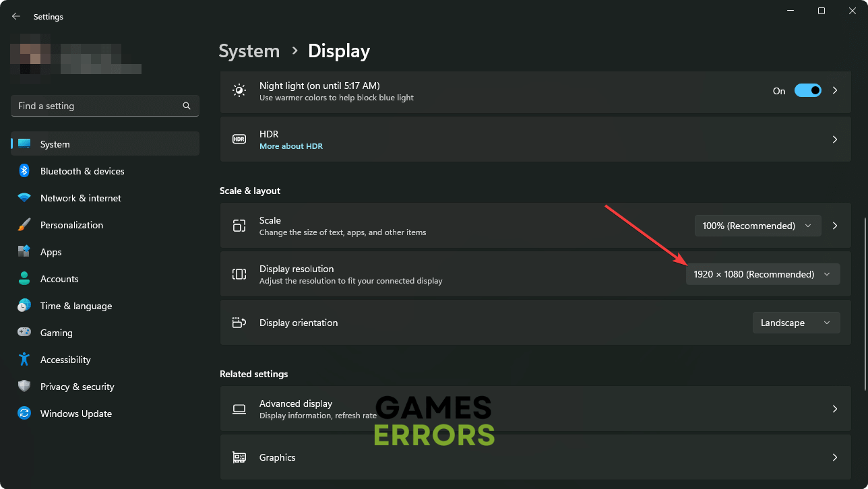Go to System in the breadcrumb
Image resolution: width=868 pixels, height=489 pixels.
click(x=249, y=51)
